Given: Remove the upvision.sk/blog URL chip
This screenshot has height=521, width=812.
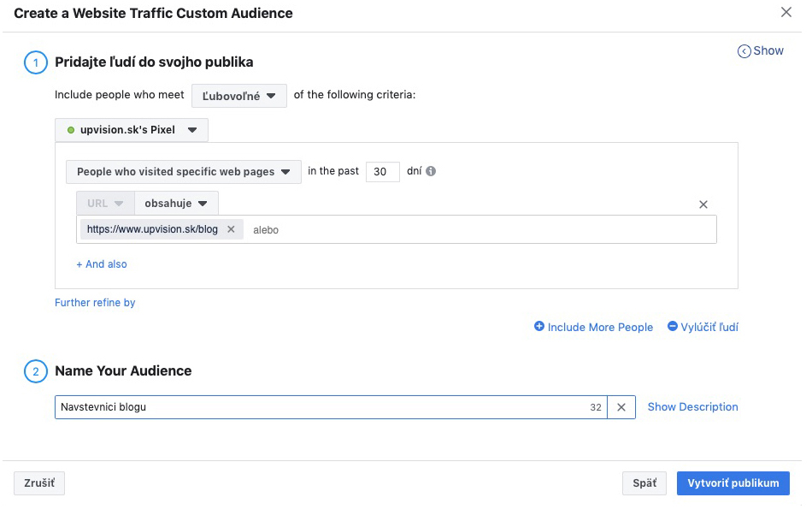Looking at the screenshot, I should click(x=231, y=229).
